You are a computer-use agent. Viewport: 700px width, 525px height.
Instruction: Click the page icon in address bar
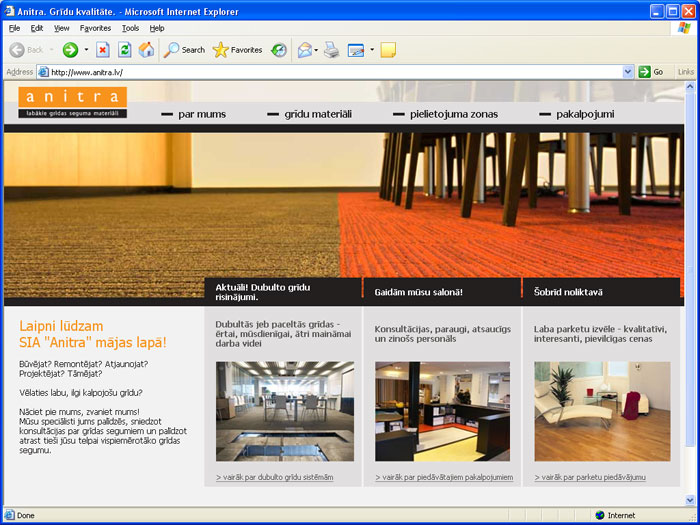click(43, 72)
